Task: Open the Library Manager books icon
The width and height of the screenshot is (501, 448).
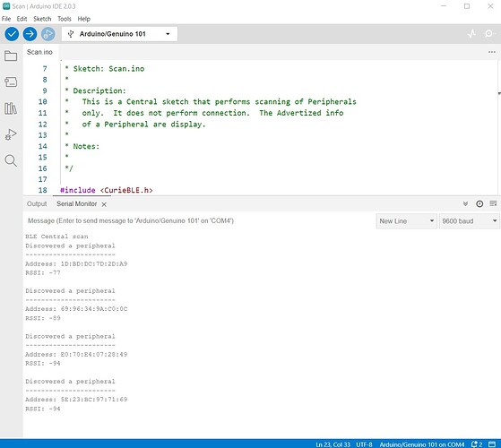Action: point(11,108)
